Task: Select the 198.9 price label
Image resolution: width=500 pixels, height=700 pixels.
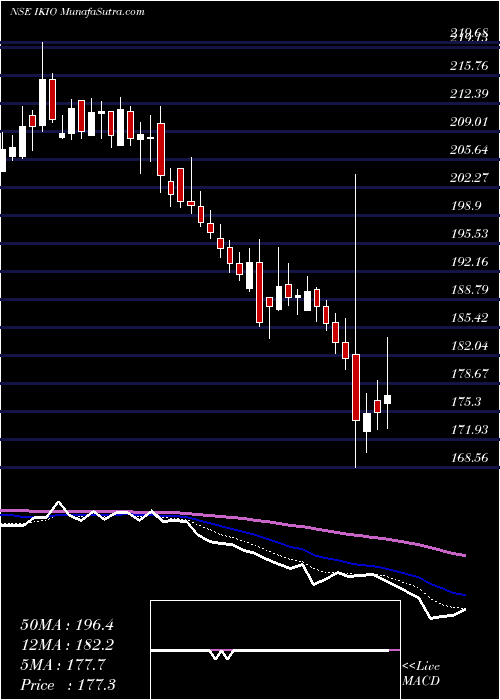Action: [465, 206]
